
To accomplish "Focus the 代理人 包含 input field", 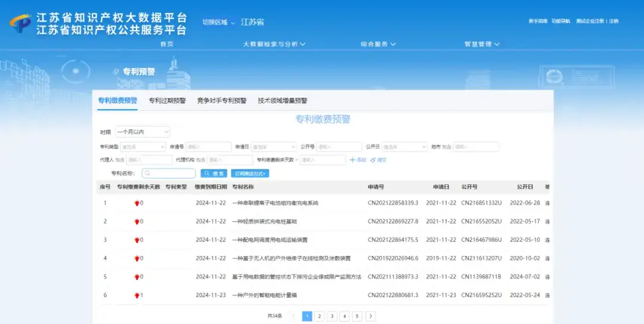I will (x=149, y=160).
